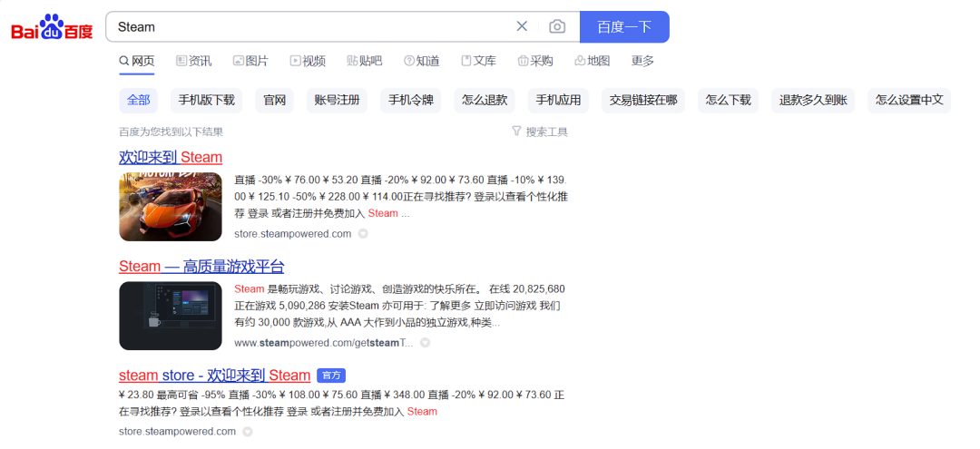Select the 怎么下载 suggestion chip
This screenshot has width=980, height=449.
coord(728,101)
